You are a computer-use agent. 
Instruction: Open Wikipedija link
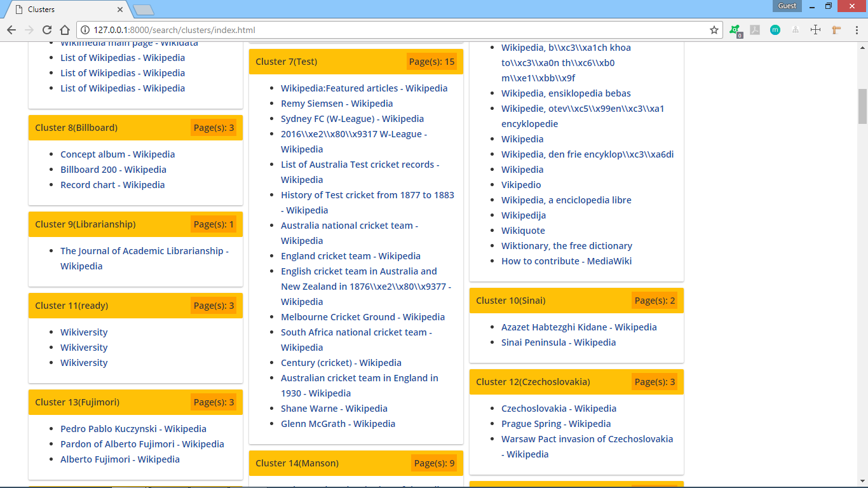[524, 215]
